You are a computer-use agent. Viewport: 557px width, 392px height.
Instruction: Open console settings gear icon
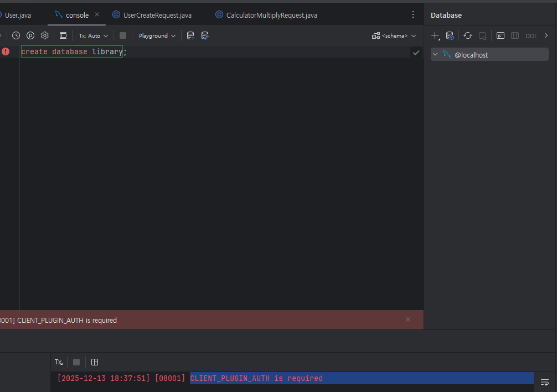click(45, 35)
